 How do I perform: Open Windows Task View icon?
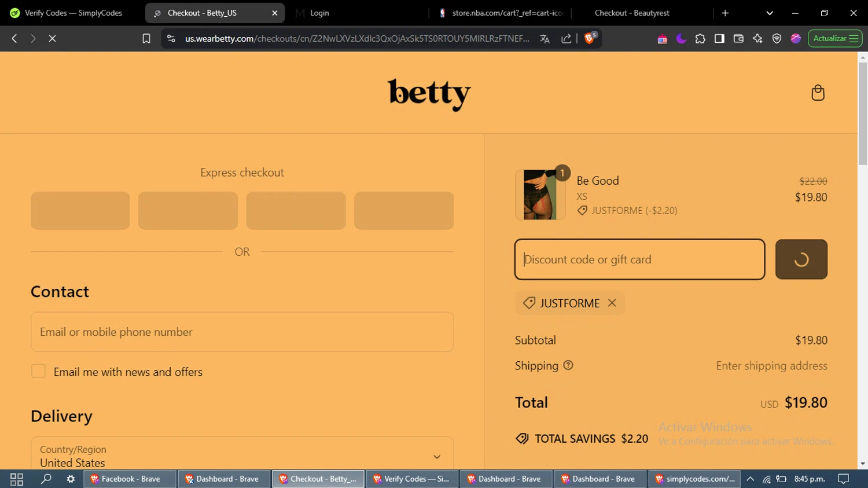tap(17, 479)
